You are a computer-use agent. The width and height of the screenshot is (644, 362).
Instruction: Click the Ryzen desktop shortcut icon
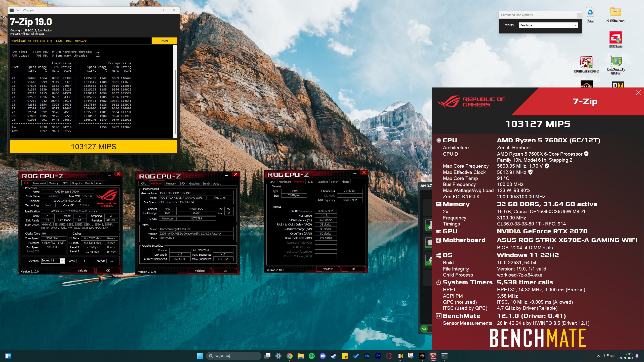pyautogui.click(x=586, y=84)
